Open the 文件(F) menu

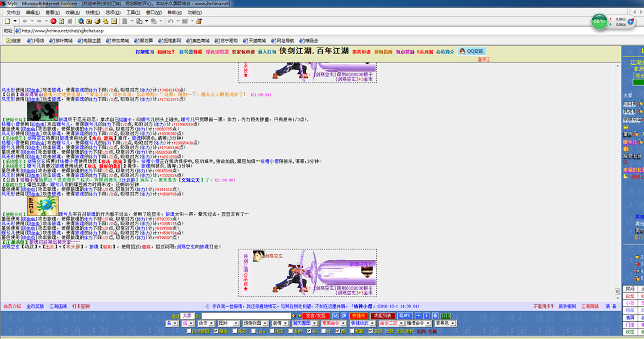click(x=13, y=12)
